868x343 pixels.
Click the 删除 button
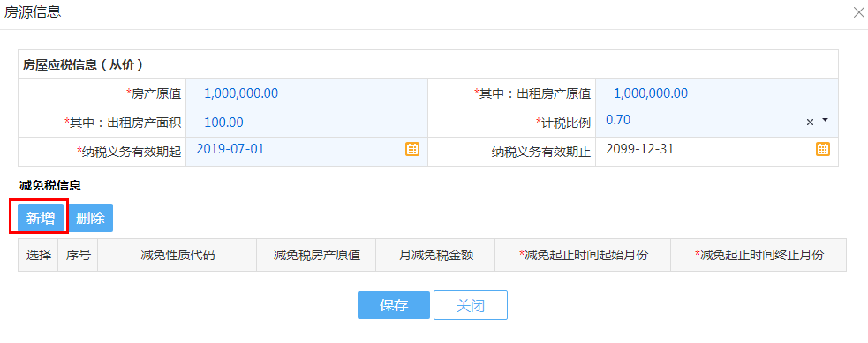(x=91, y=218)
